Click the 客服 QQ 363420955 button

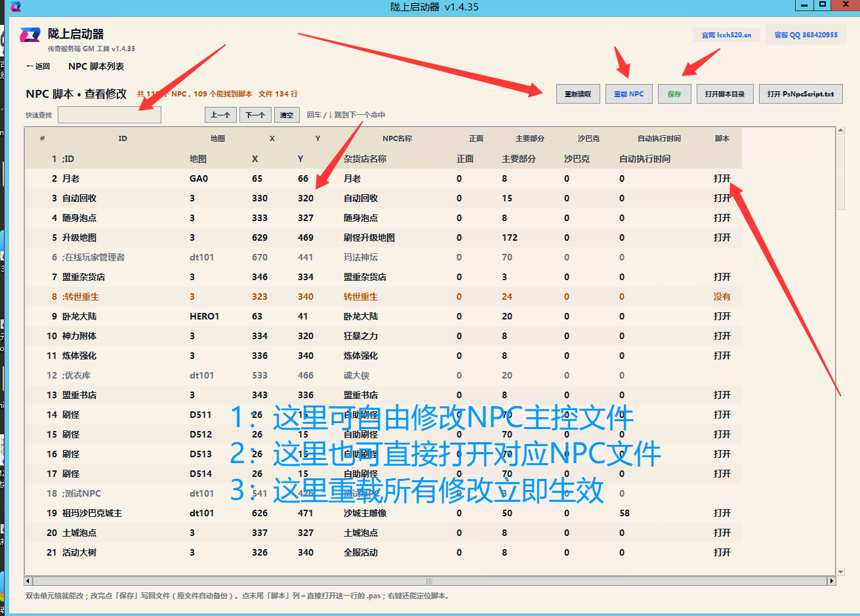click(x=806, y=35)
